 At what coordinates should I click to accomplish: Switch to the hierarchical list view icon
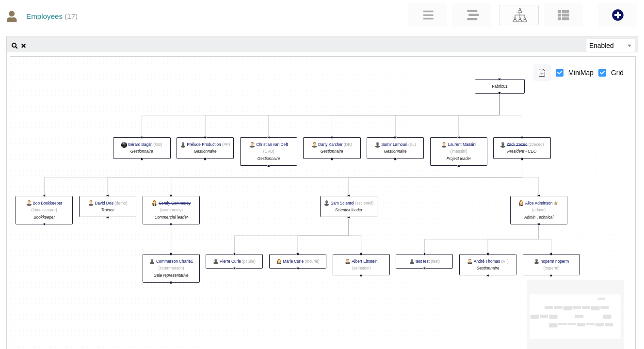(x=472, y=15)
